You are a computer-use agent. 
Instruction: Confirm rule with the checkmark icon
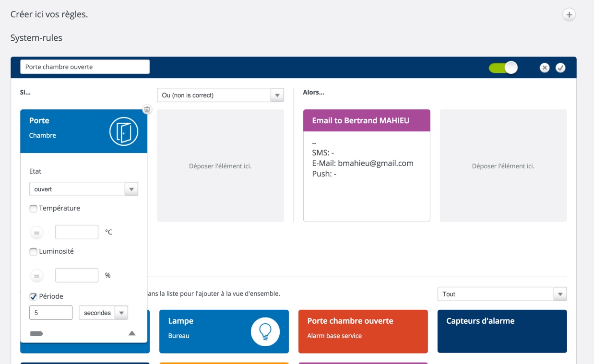tap(560, 68)
